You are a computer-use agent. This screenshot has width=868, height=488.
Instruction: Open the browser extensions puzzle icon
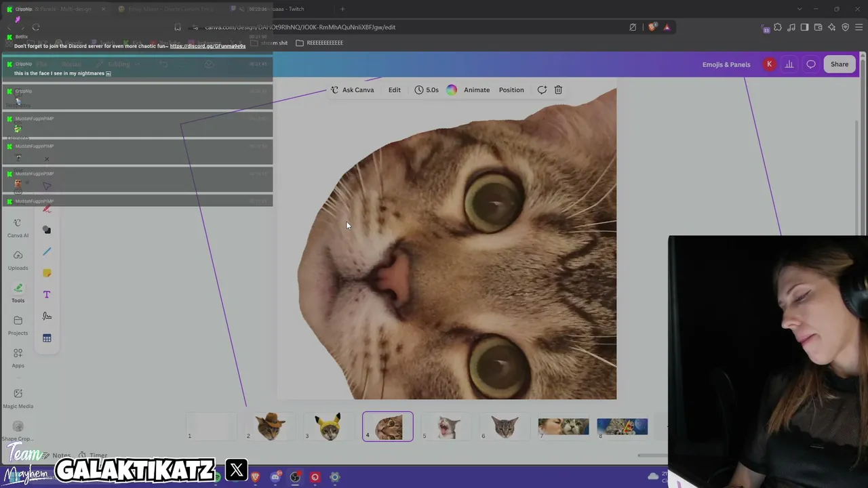778,27
